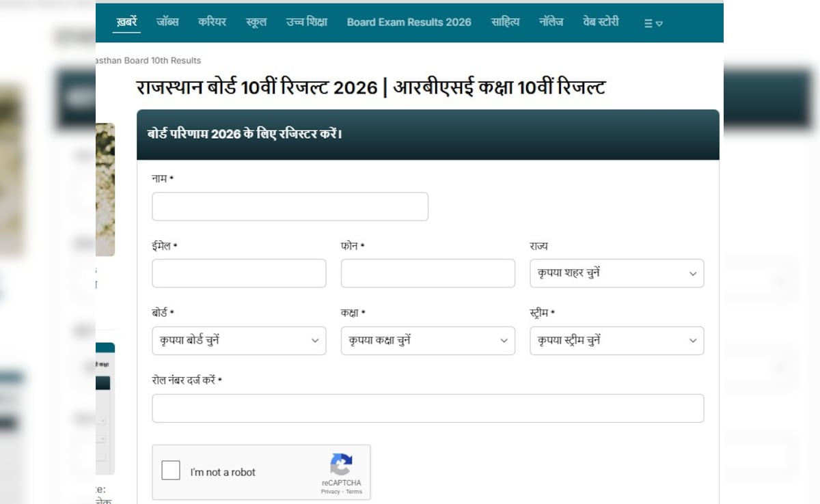Click Board Exam Results 2026 in navigation
This screenshot has height=504, width=820.
pyautogui.click(x=409, y=22)
